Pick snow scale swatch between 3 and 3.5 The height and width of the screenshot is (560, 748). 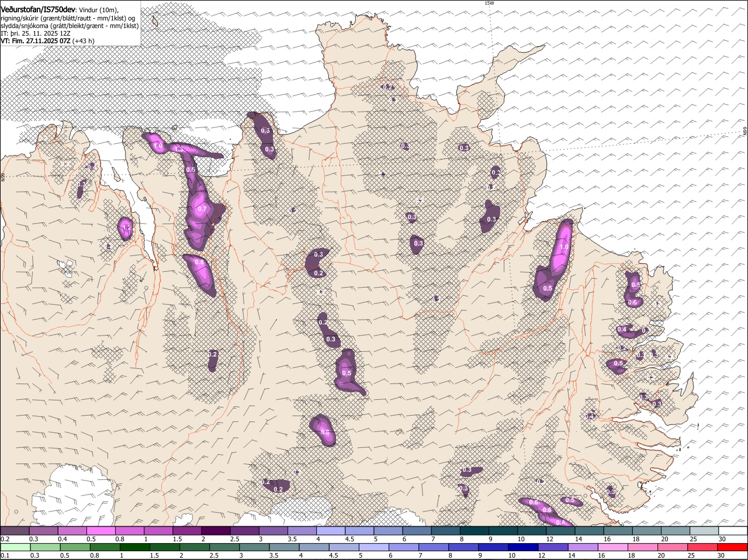pyautogui.click(x=273, y=530)
